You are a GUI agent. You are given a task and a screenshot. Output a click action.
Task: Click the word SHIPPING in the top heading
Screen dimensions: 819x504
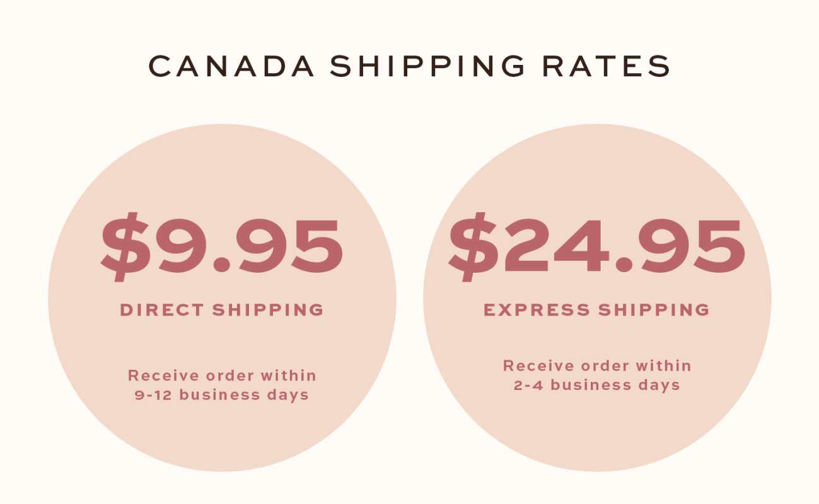427,67
